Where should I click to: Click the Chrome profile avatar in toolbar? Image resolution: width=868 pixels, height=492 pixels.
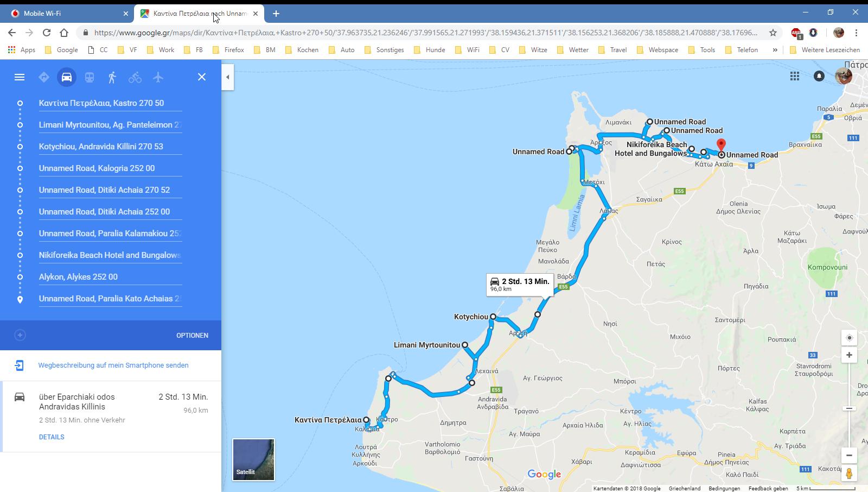tap(839, 33)
